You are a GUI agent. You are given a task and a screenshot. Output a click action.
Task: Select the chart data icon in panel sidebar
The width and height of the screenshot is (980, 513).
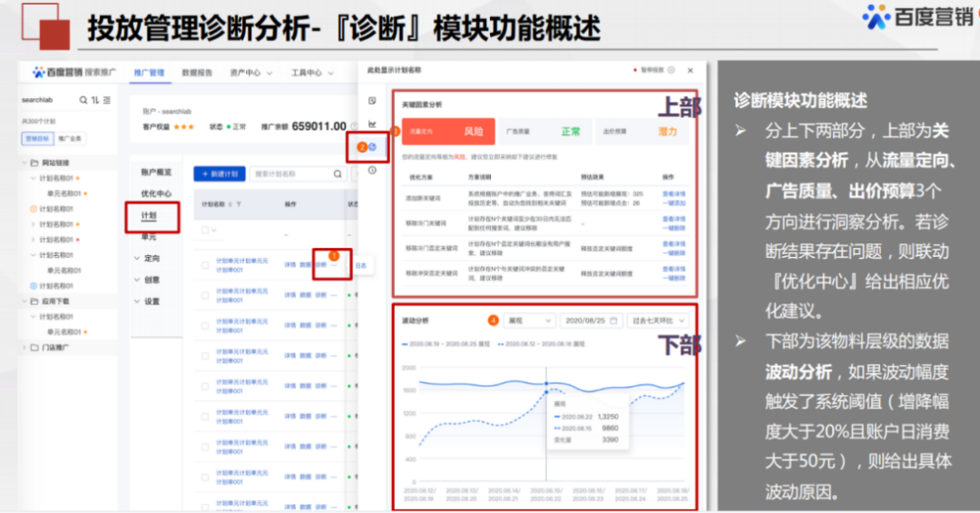pyautogui.click(x=373, y=123)
